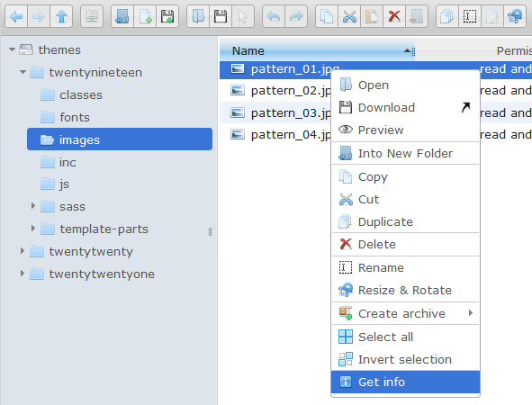Click the scissors cut toolbar icon
Viewport: 532px width, 405px height.
[349, 16]
